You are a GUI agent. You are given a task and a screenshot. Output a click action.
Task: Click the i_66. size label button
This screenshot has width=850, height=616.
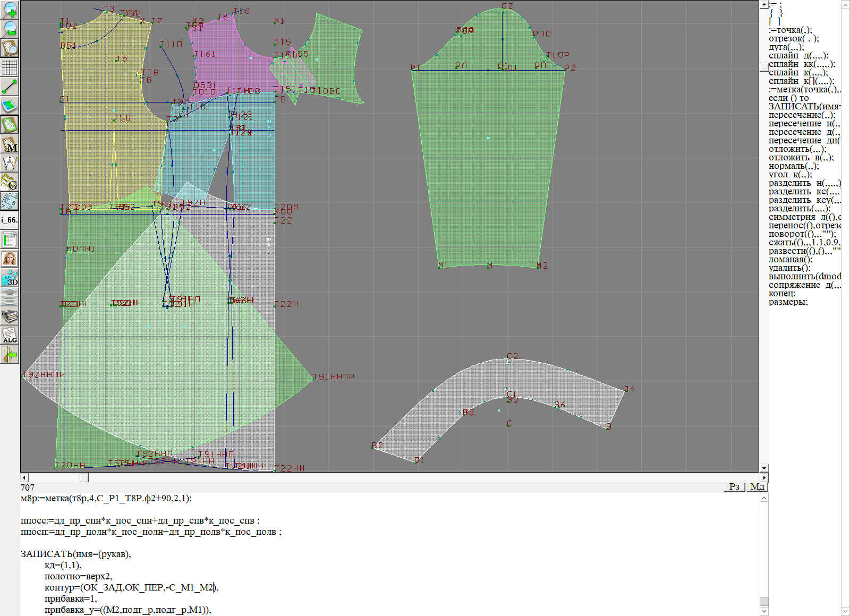click(x=10, y=220)
